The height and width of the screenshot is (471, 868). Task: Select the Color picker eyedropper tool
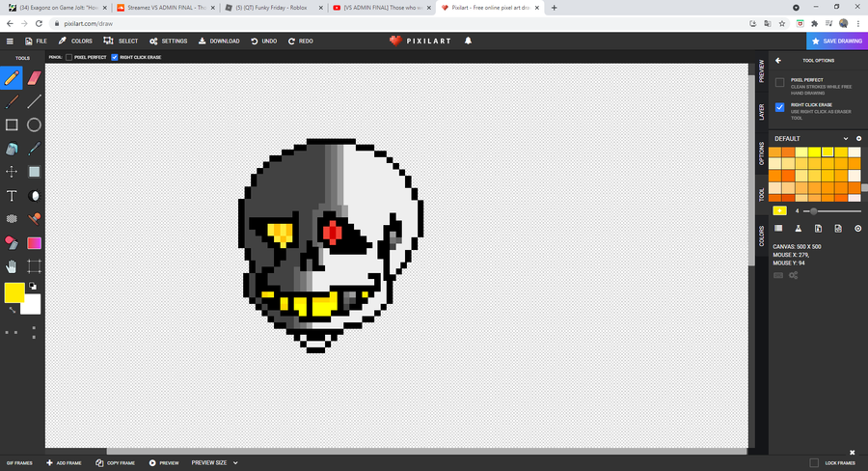(x=35, y=149)
